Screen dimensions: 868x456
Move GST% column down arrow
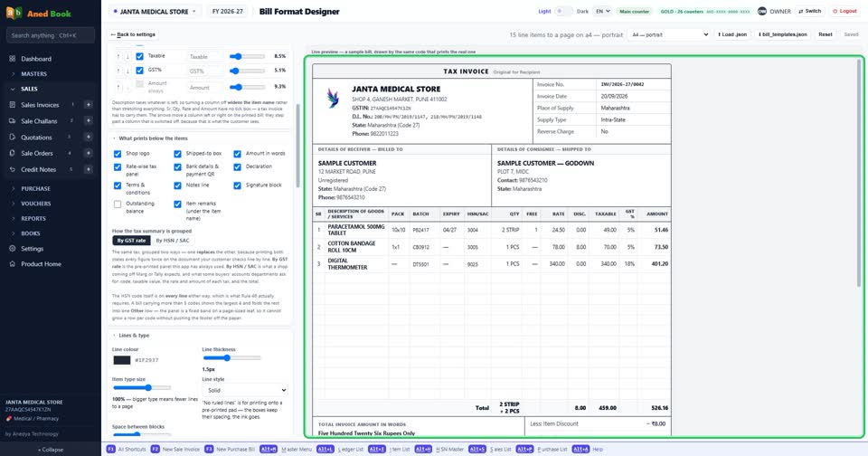[x=127, y=71]
